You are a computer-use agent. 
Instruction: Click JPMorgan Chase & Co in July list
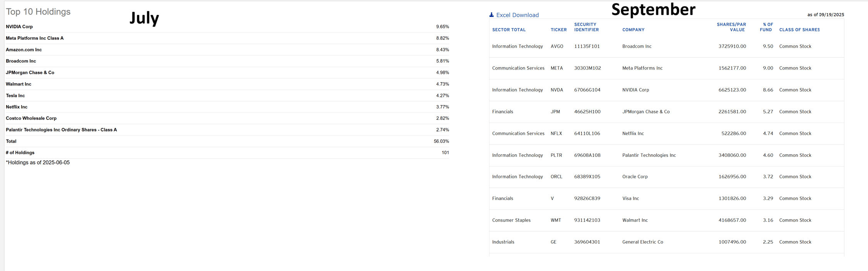[30, 72]
